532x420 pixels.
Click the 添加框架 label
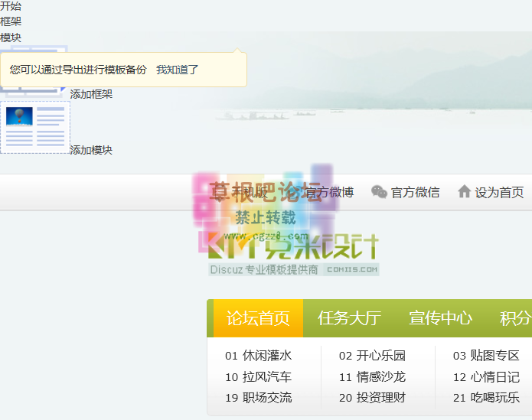[91, 94]
